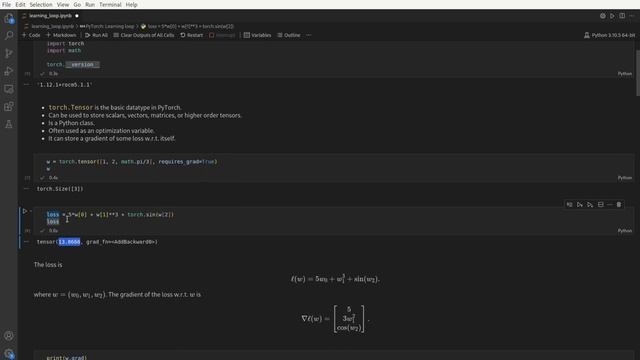Click the Interrupt kernel button
This screenshot has width=640, height=360.
point(222,35)
